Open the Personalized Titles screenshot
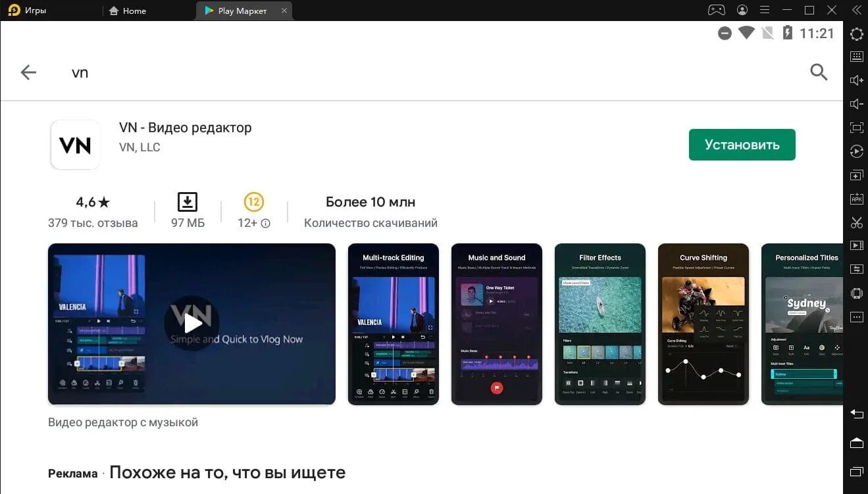The height and width of the screenshot is (494, 868). click(802, 324)
